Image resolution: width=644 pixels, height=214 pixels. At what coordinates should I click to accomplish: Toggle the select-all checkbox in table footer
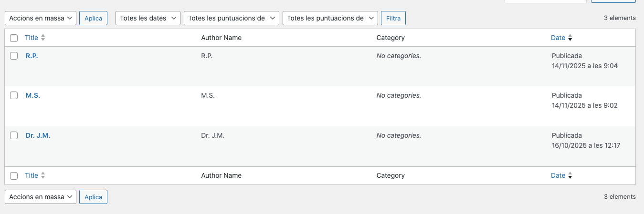(x=14, y=176)
